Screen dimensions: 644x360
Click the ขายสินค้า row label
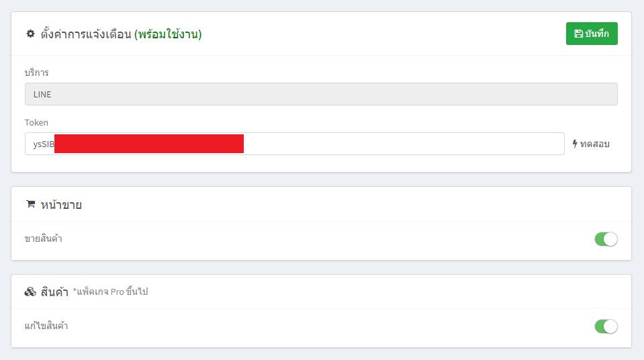[x=44, y=238]
